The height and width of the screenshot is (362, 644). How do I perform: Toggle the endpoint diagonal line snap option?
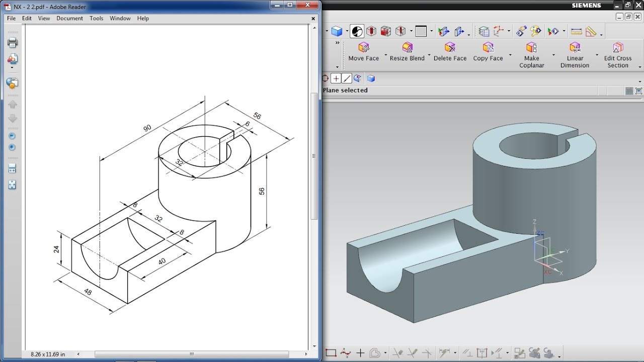(347, 78)
